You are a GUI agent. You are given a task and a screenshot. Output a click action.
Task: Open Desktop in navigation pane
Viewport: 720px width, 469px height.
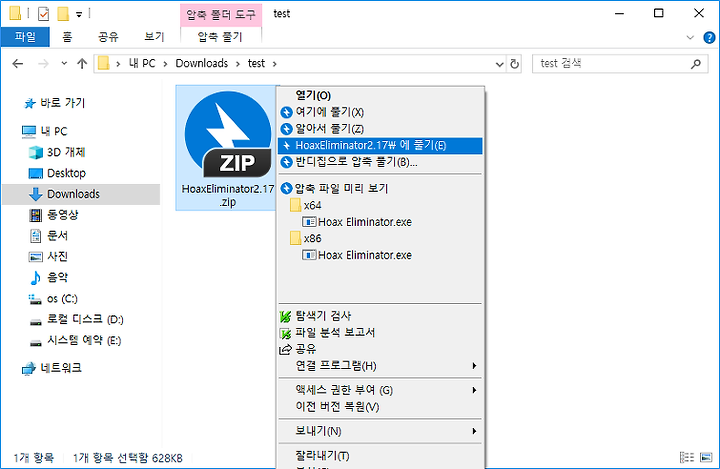pyautogui.click(x=66, y=173)
